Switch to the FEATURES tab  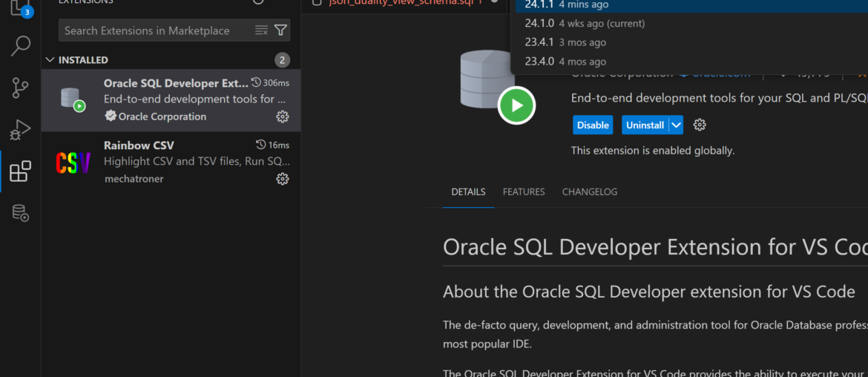(x=524, y=192)
